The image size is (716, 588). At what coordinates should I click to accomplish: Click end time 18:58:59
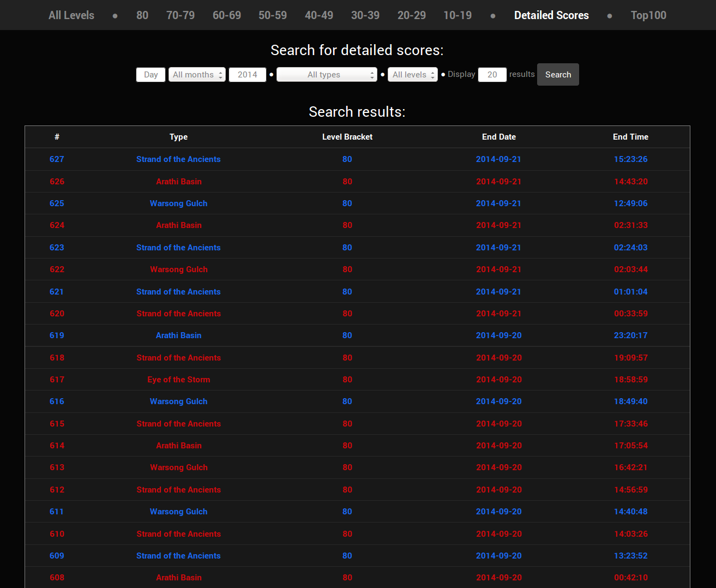coord(631,380)
